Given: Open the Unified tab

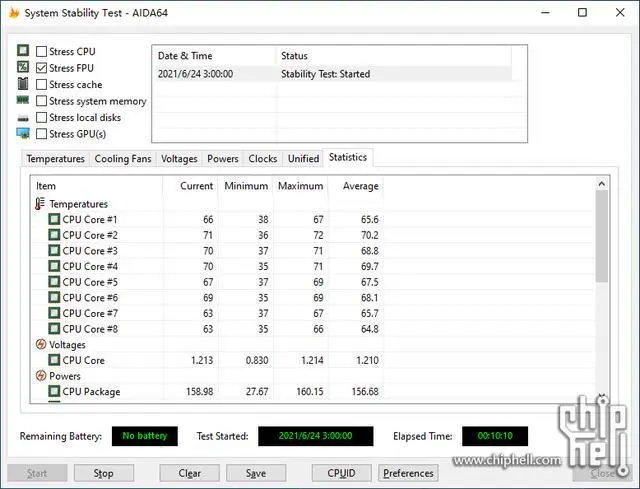Looking at the screenshot, I should pos(303,159).
